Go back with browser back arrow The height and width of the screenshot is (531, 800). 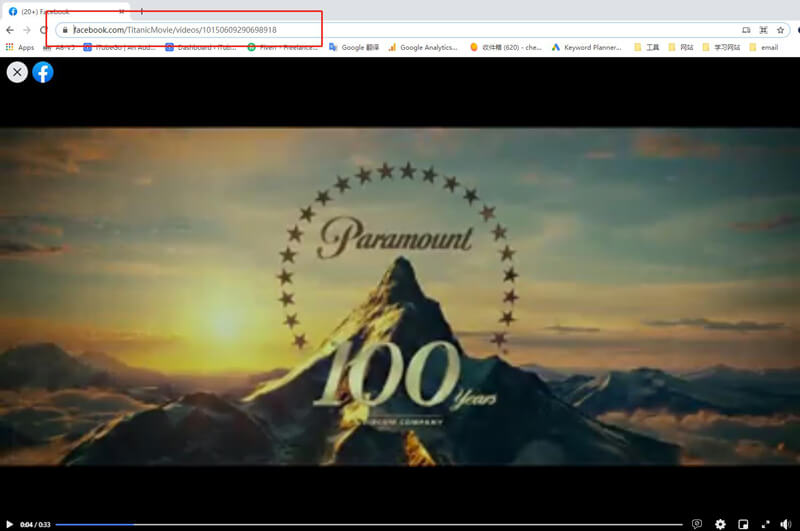point(10,30)
